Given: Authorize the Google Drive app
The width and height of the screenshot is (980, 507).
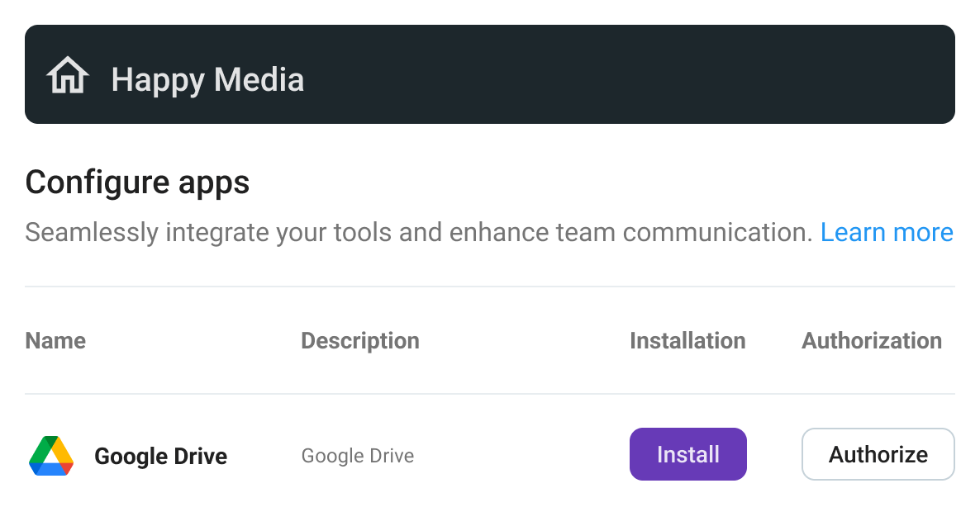Looking at the screenshot, I should coord(878,454).
